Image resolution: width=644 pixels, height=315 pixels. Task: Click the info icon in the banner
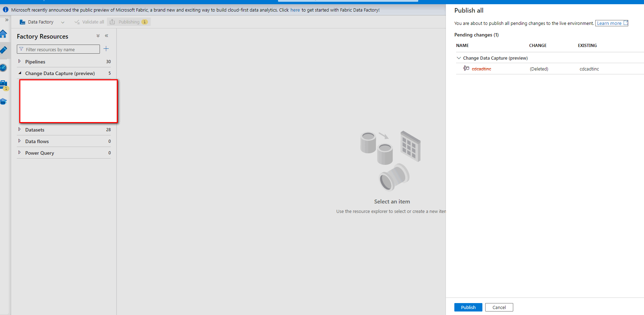pyautogui.click(x=6, y=10)
